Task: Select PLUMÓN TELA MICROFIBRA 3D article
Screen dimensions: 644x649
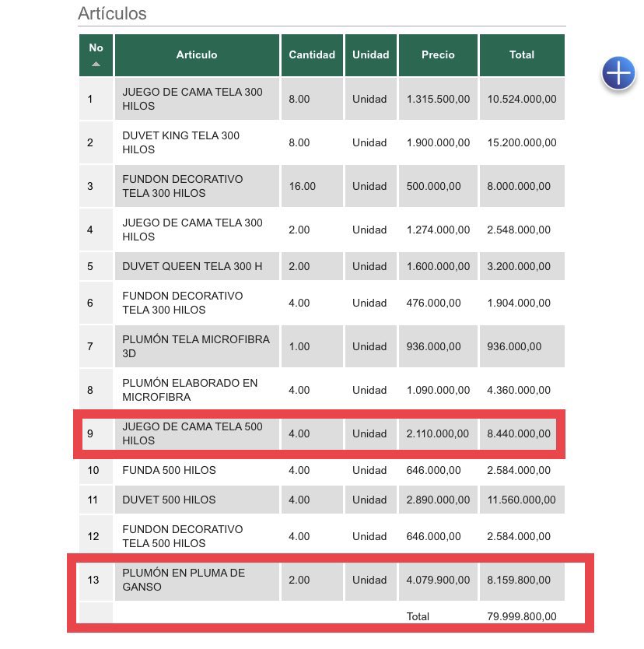Action: point(195,346)
